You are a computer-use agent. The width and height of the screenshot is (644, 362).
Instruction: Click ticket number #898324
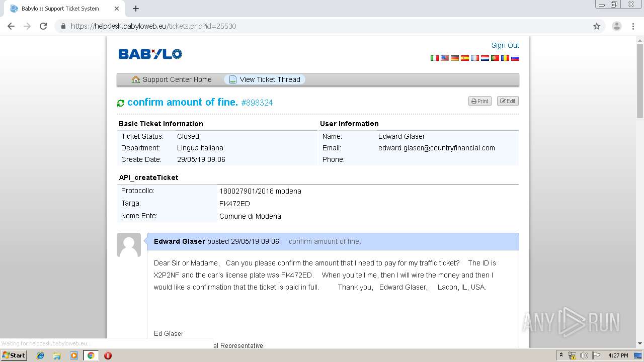257,103
